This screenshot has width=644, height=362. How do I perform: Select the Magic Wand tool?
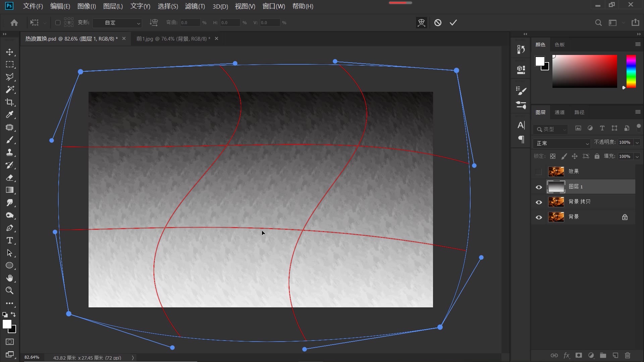pyautogui.click(x=10, y=89)
